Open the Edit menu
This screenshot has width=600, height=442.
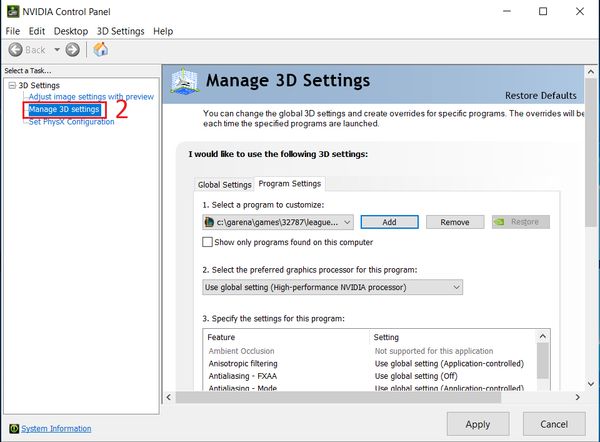pyautogui.click(x=37, y=31)
